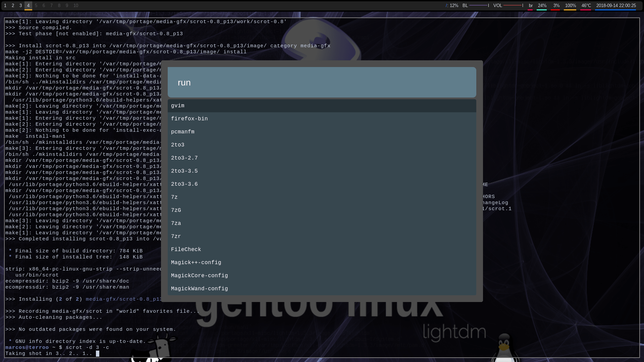The image size is (644, 362).
Task: Select the 7za entry
Action: [322, 223]
